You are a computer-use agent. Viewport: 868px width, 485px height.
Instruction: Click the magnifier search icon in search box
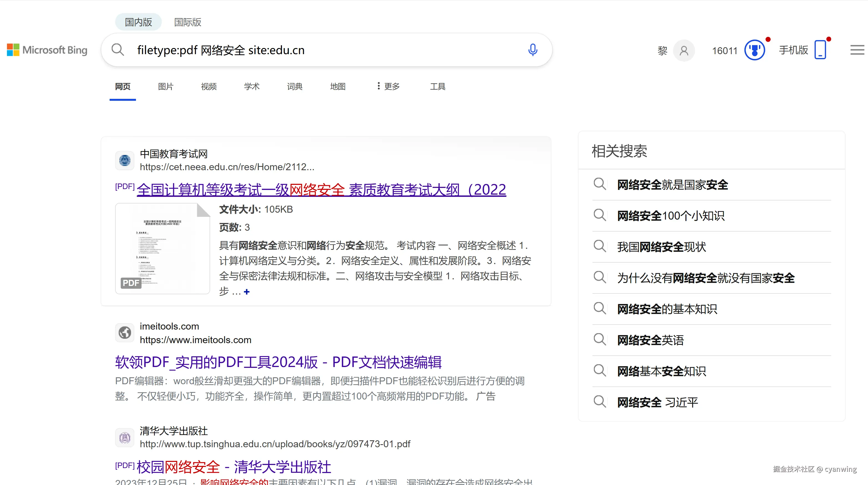point(118,50)
